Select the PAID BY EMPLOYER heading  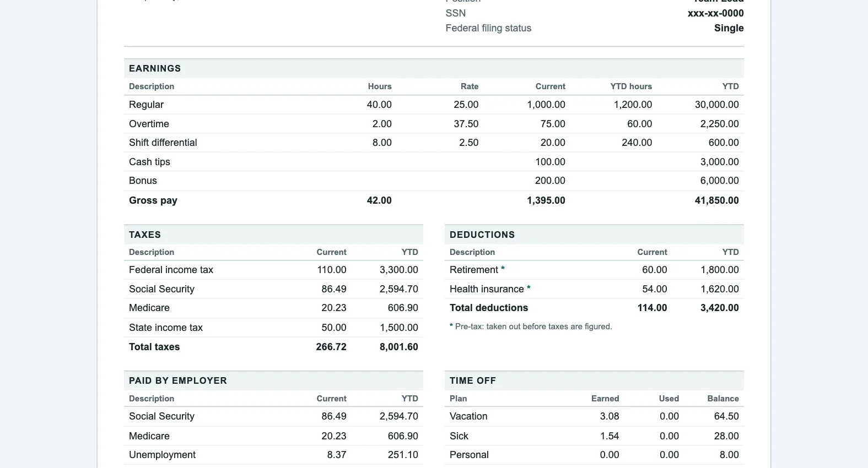click(178, 380)
